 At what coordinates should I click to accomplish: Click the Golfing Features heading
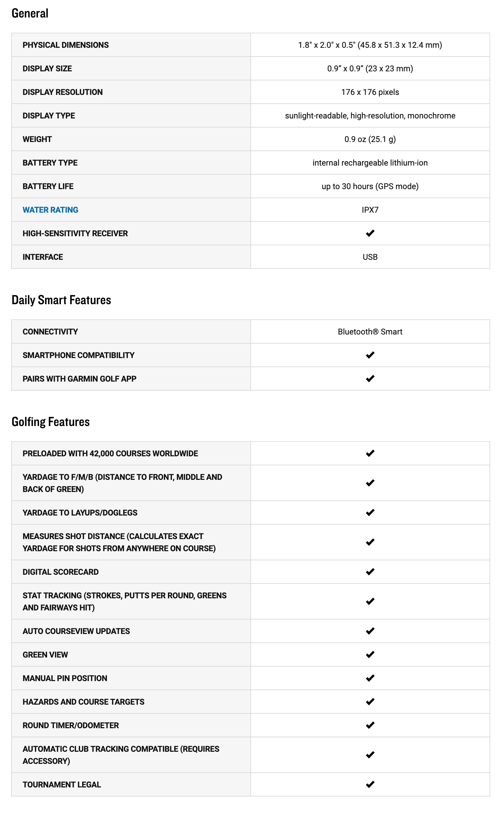[50, 422]
